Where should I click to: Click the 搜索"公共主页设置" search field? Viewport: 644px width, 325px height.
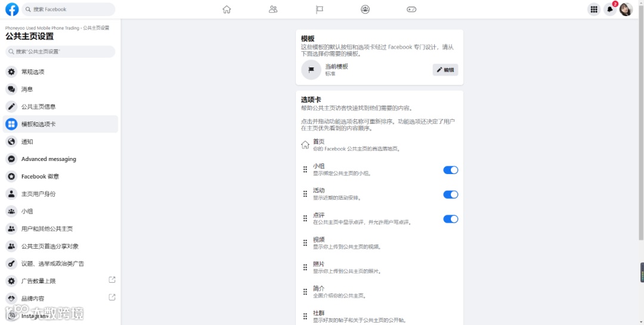click(60, 51)
